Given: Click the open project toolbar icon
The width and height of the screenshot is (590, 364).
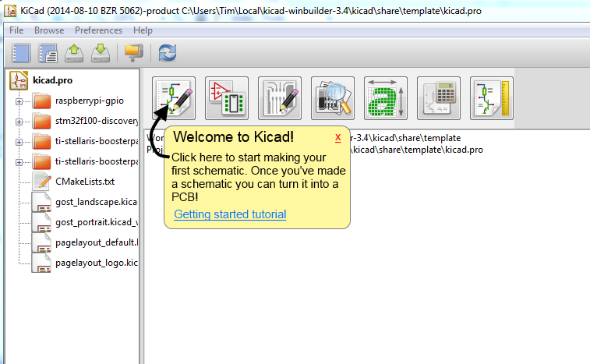Looking at the screenshot, I should click(74, 53).
